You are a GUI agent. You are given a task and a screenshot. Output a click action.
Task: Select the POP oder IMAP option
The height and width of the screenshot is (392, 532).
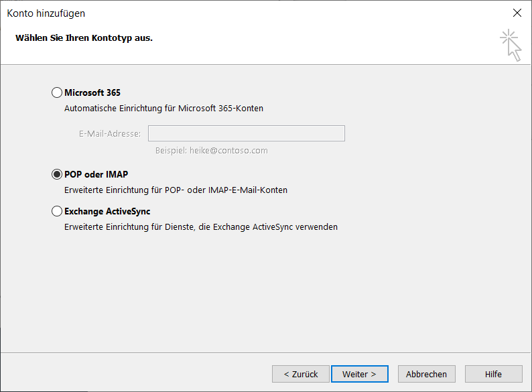(57, 174)
